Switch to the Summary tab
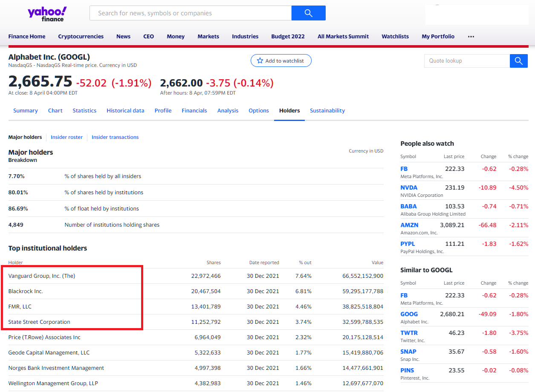The width and height of the screenshot is (535, 392). point(26,111)
